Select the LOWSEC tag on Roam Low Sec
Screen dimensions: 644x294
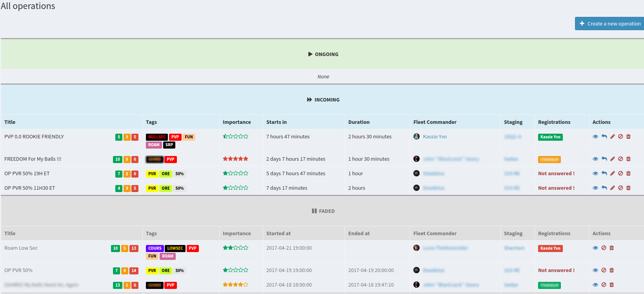(x=175, y=248)
